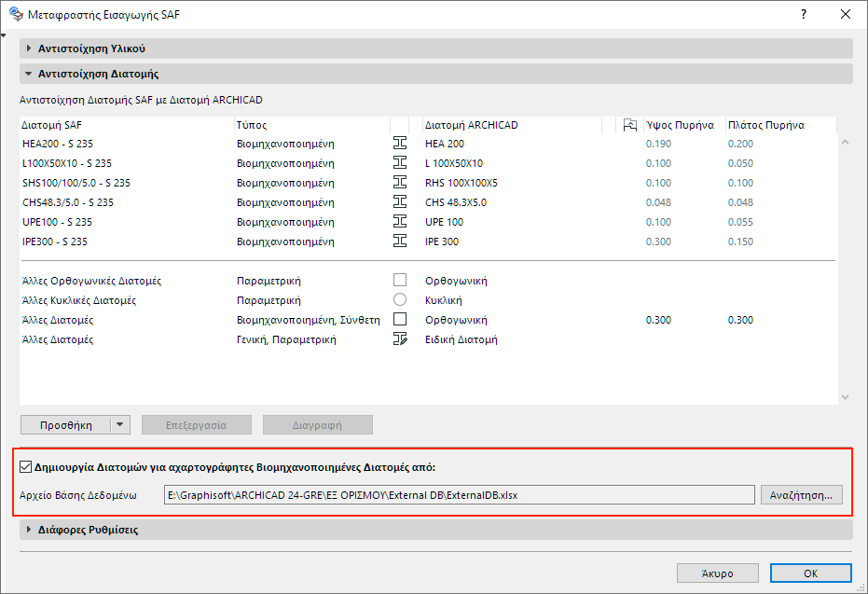868x594 pixels.
Task: Click the Πλάτος Πυρήνα column header
Action: point(780,125)
